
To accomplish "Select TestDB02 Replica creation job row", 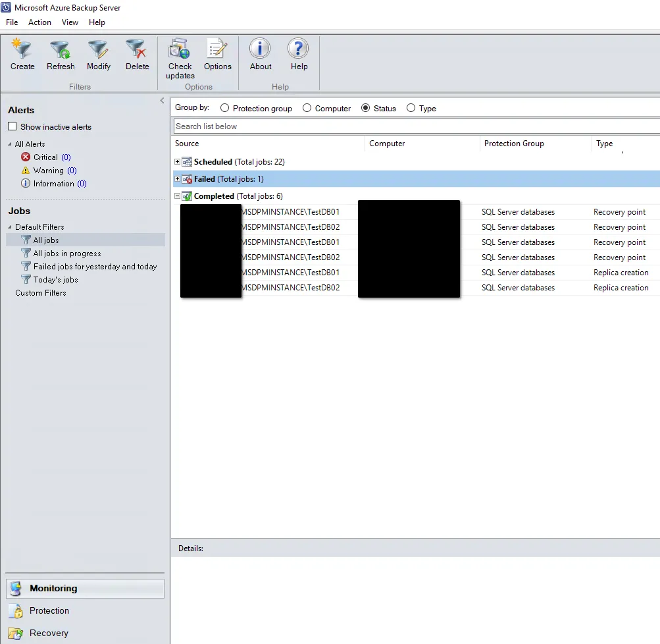I will point(417,288).
